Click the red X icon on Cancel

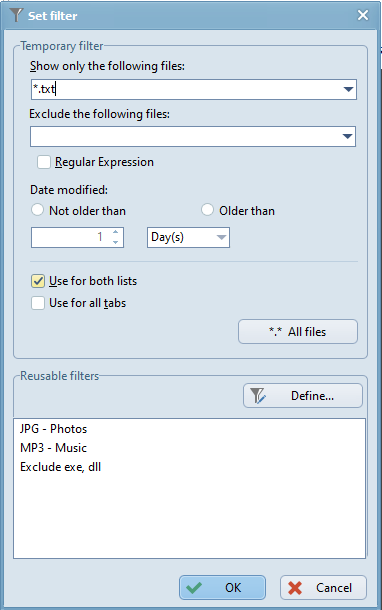[295, 588]
